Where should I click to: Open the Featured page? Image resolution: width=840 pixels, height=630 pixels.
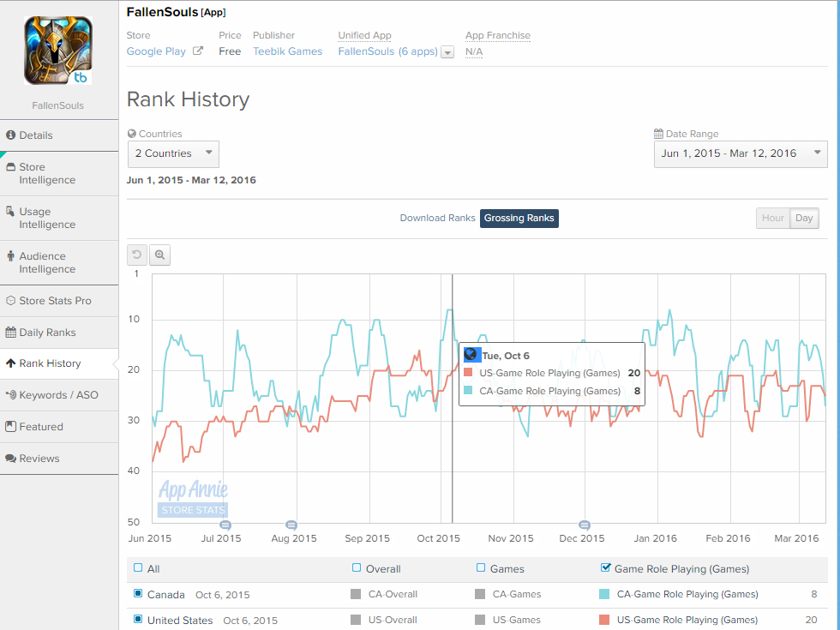(59, 427)
